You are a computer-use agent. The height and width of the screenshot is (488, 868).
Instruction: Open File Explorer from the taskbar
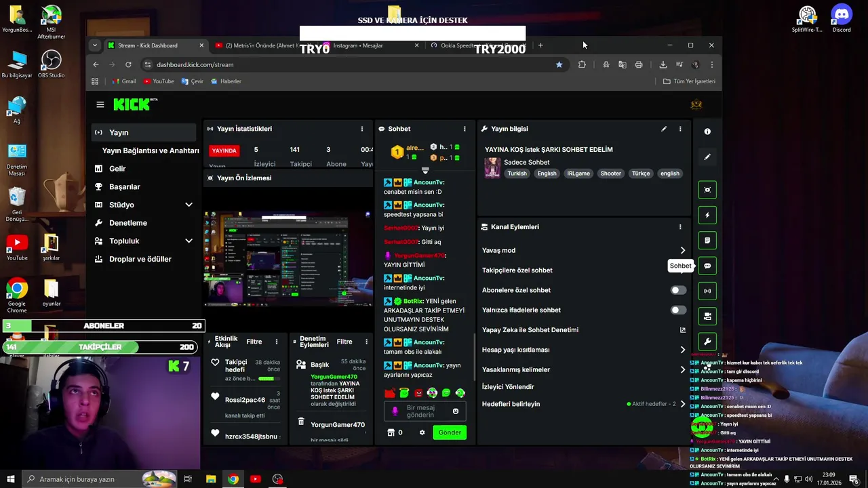coord(211,479)
